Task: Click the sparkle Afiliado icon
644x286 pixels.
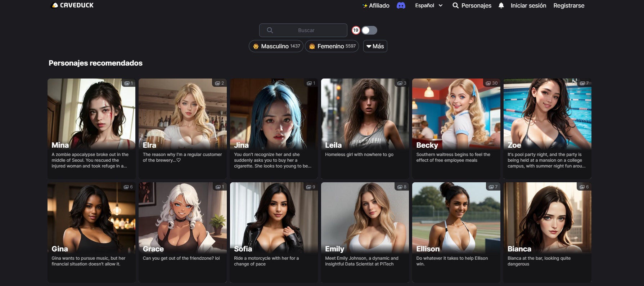Action: 365,6
